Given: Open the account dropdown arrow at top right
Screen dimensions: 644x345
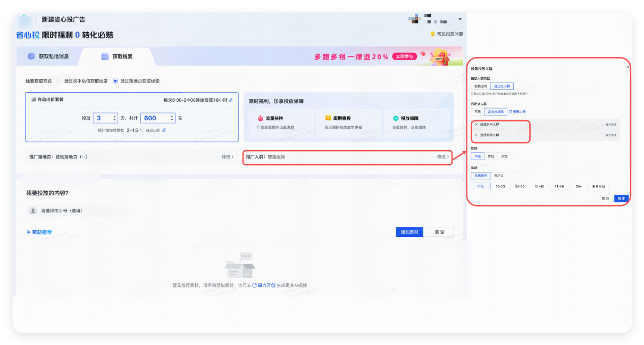Looking at the screenshot, I should [459, 20].
